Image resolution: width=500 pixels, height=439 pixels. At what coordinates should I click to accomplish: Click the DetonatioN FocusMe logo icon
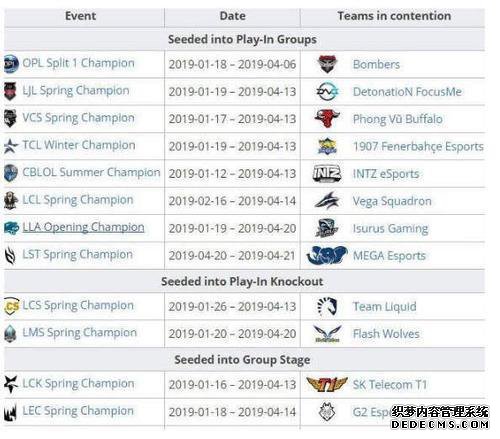point(327,91)
